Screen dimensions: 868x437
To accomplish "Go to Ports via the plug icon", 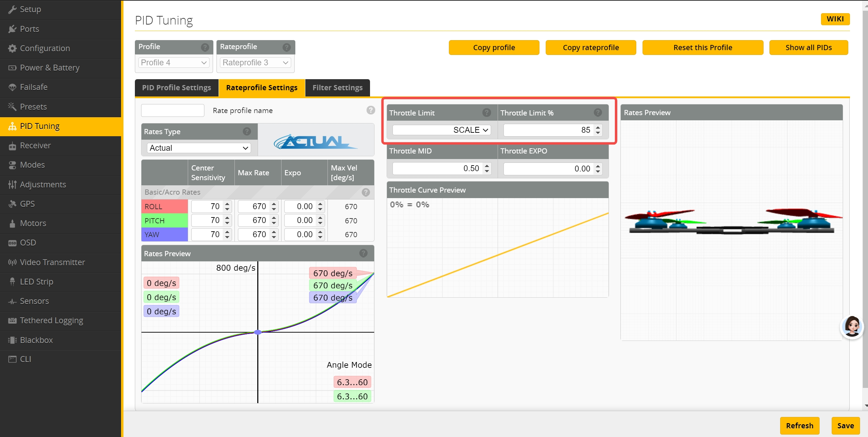I will [x=12, y=29].
